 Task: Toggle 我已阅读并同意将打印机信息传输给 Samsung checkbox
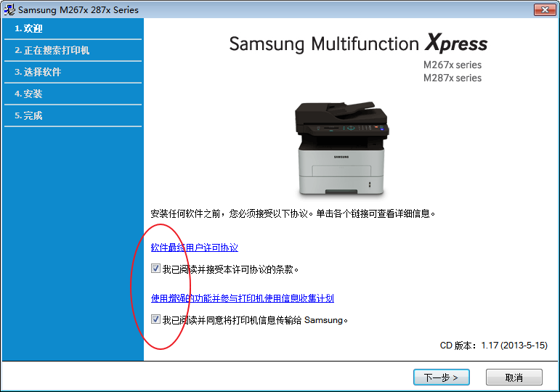click(x=155, y=319)
